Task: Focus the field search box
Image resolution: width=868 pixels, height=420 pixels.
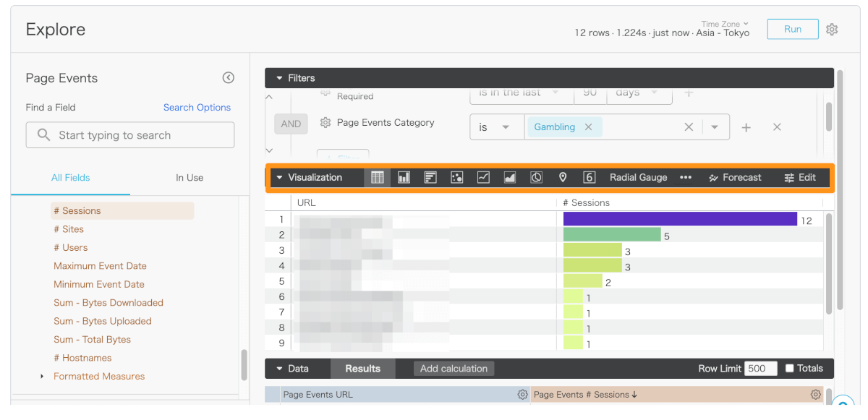Action: pos(130,135)
